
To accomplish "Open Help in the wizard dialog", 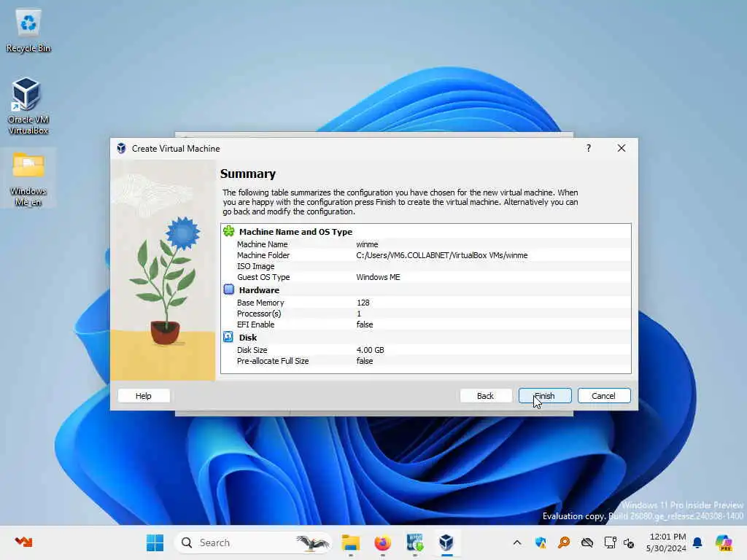I will (x=144, y=396).
